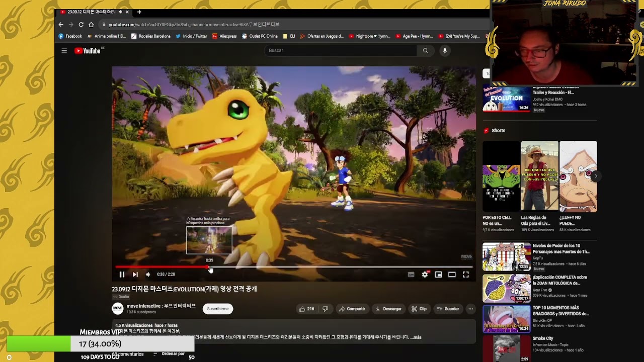
Task: Show next Shorts with arrow
Action: (596, 176)
